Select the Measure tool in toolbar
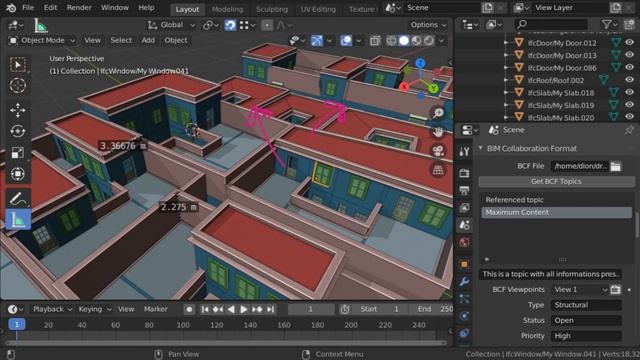The width and height of the screenshot is (640, 360). [18, 220]
